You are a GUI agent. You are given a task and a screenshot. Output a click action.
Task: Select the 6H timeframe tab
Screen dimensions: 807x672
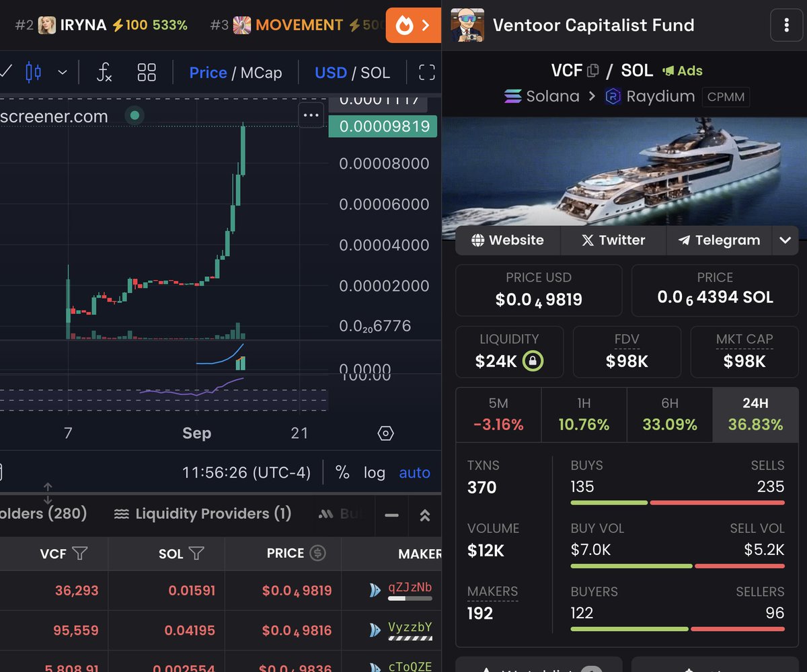(670, 415)
